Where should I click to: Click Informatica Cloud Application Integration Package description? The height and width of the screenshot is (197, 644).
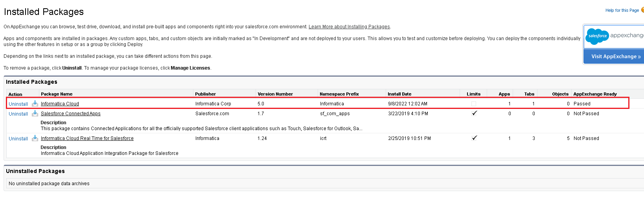(110, 153)
